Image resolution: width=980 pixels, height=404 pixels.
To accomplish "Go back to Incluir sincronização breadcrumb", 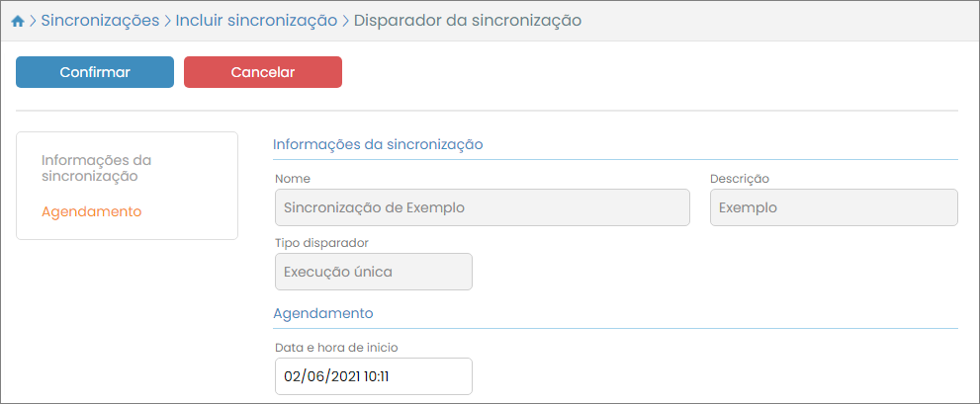I will click(256, 20).
